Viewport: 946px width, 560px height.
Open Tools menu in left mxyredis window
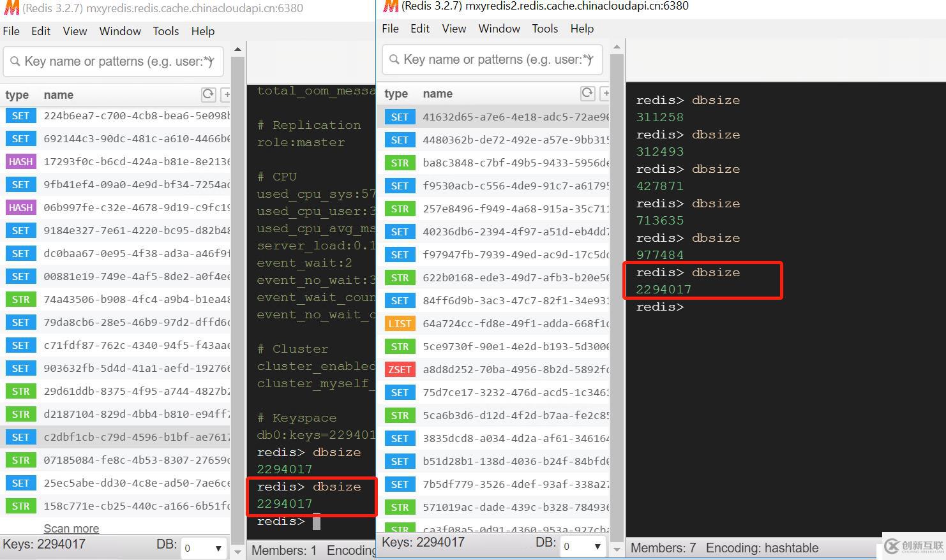166,31
